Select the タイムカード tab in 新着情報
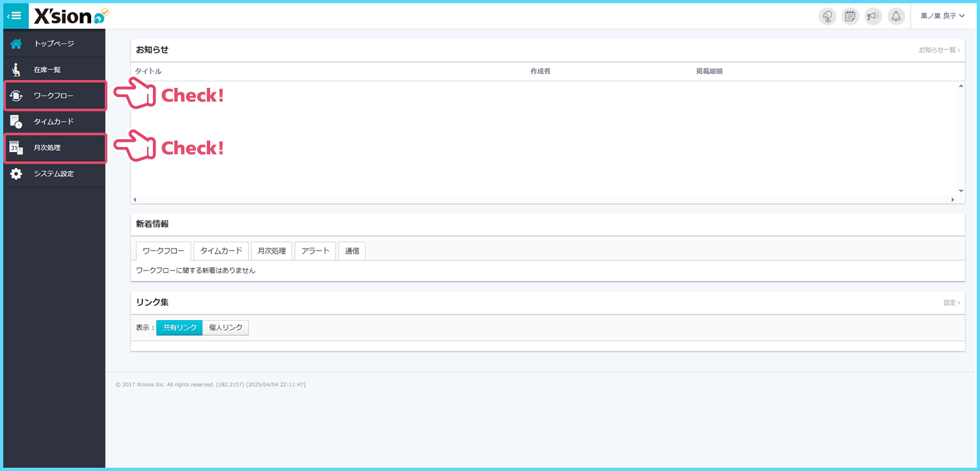The width and height of the screenshot is (980, 471). click(221, 250)
